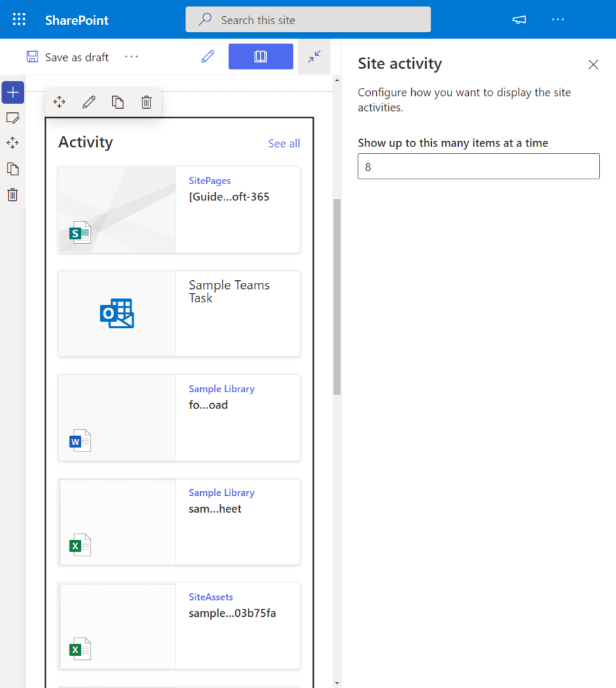616x688 pixels.
Task: Open the SitePages library link
Action: click(210, 181)
